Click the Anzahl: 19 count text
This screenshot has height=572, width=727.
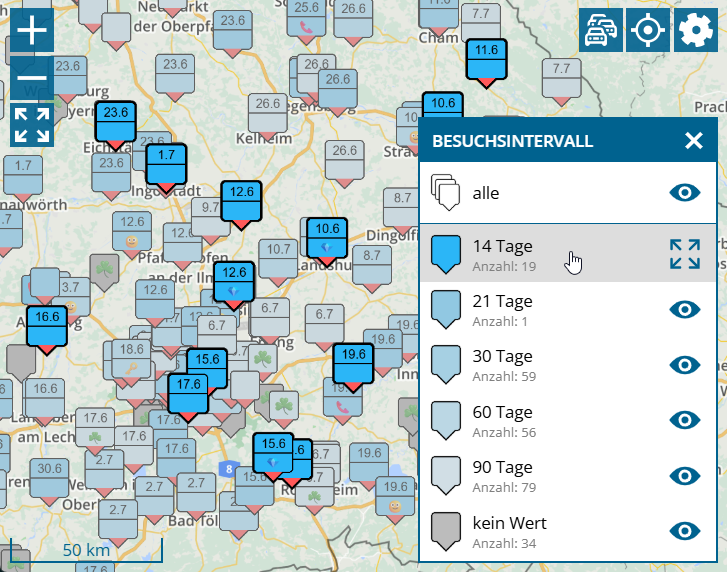[504, 267]
